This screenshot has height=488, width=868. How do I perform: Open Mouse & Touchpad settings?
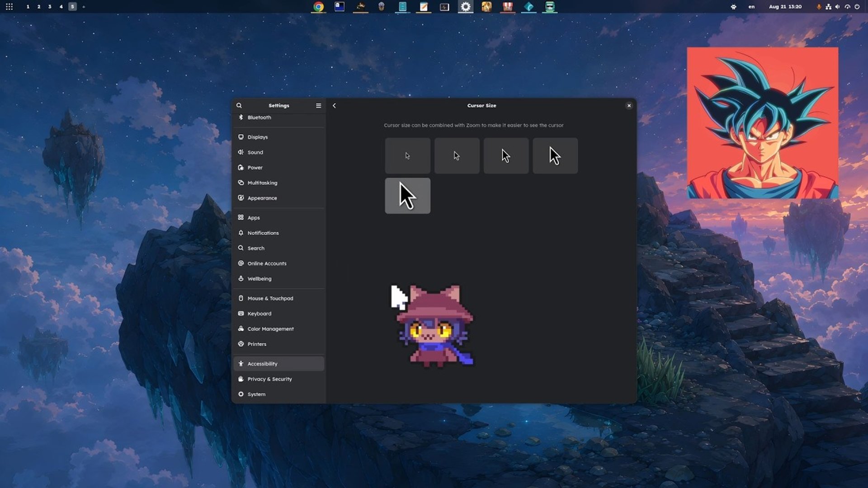(279, 298)
